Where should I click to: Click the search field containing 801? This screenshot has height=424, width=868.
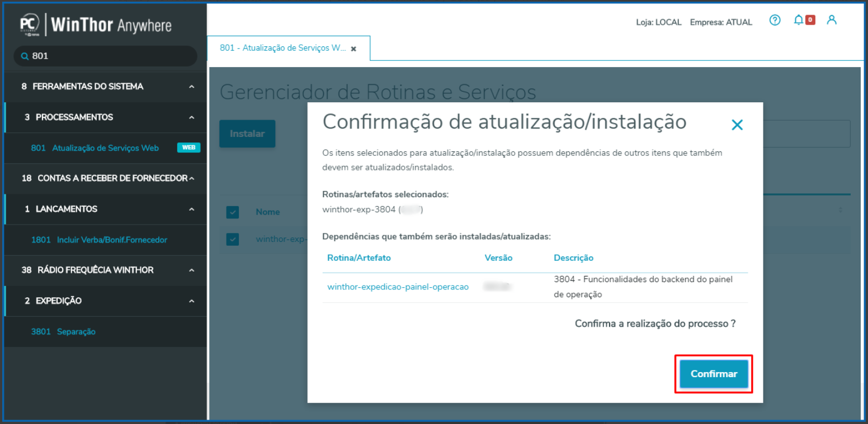pyautogui.click(x=105, y=56)
